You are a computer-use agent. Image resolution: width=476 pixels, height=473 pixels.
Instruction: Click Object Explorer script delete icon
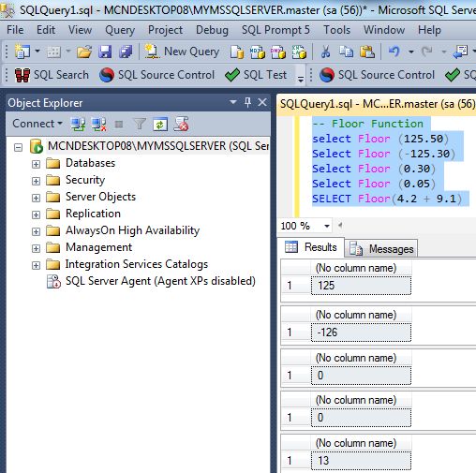pyautogui.click(x=181, y=125)
